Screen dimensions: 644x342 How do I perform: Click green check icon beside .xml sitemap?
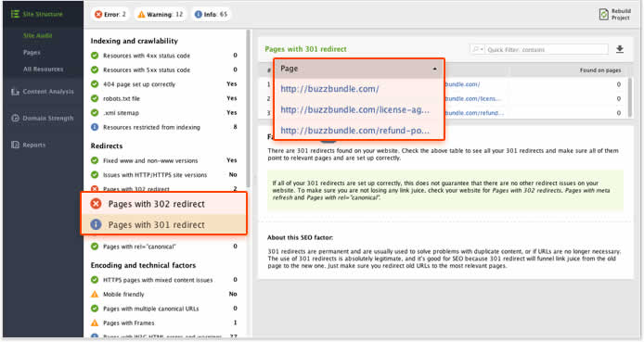click(x=95, y=113)
